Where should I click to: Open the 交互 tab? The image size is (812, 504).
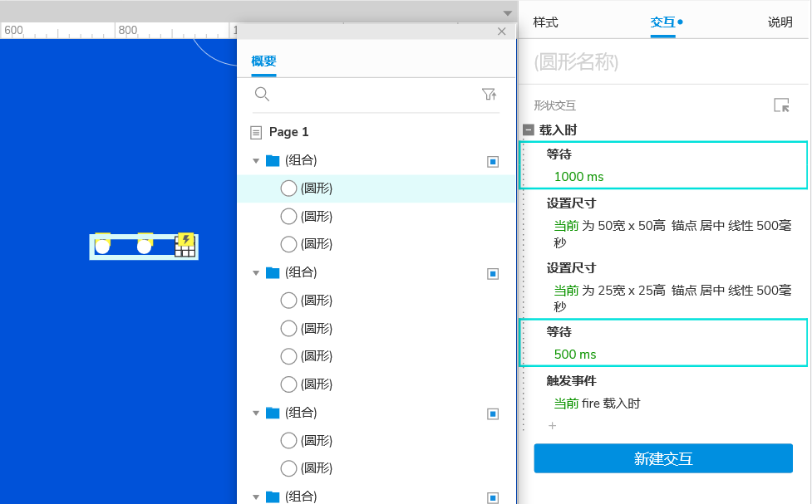(663, 22)
